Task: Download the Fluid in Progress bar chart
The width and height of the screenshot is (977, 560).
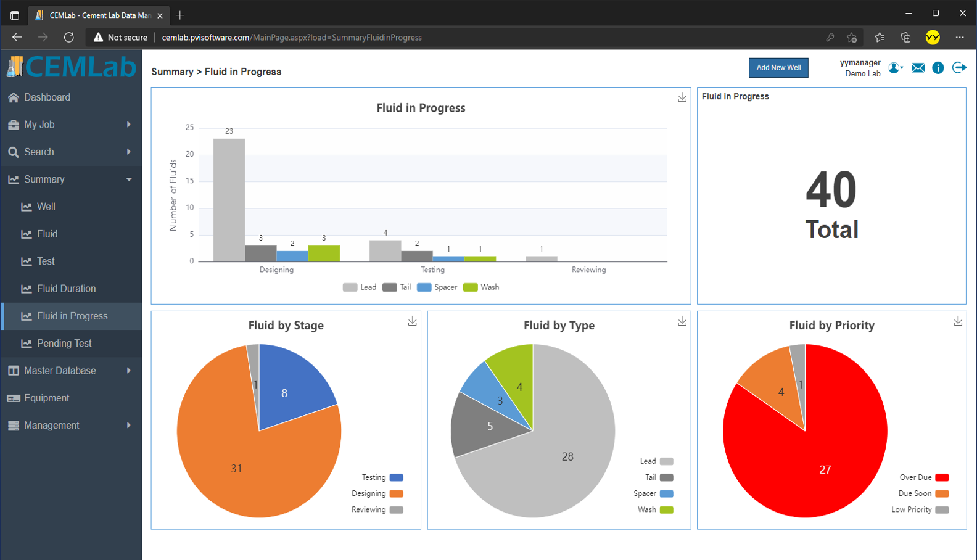Action: (x=682, y=97)
